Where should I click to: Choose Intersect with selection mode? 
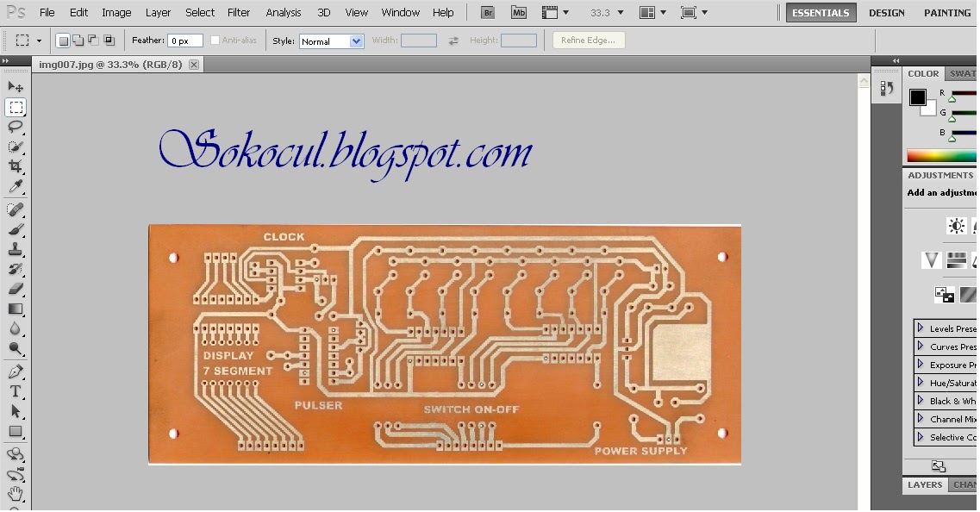(109, 41)
